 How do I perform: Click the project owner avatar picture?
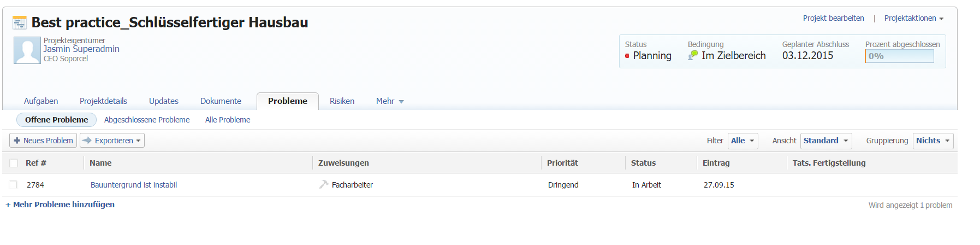pyautogui.click(x=27, y=50)
